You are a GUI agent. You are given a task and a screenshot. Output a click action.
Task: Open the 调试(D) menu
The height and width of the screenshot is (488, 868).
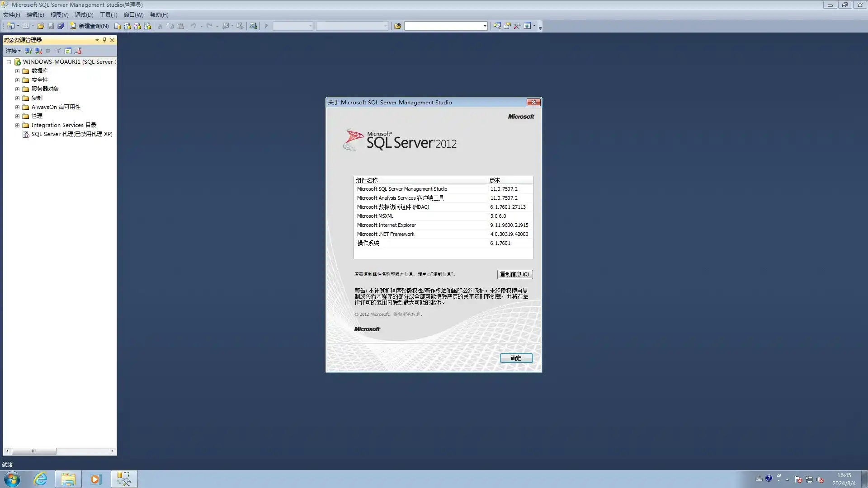click(x=84, y=15)
